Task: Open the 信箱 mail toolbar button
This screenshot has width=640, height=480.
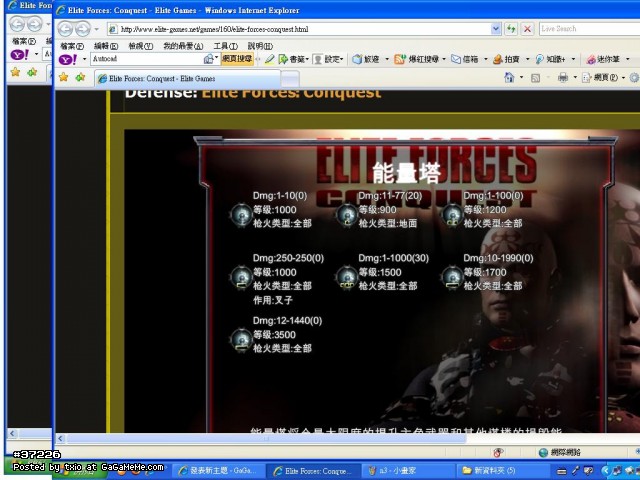Action: (465, 60)
